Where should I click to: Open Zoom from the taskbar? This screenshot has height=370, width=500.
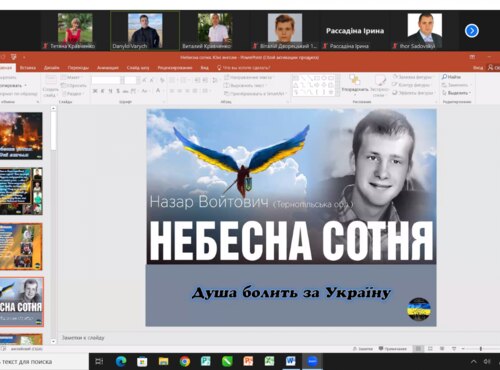click(312, 361)
